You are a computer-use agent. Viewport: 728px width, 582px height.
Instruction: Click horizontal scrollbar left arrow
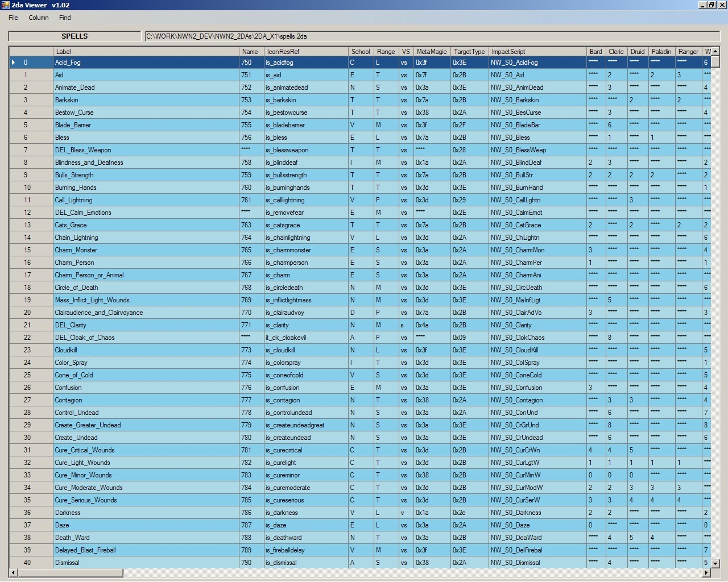(x=13, y=572)
